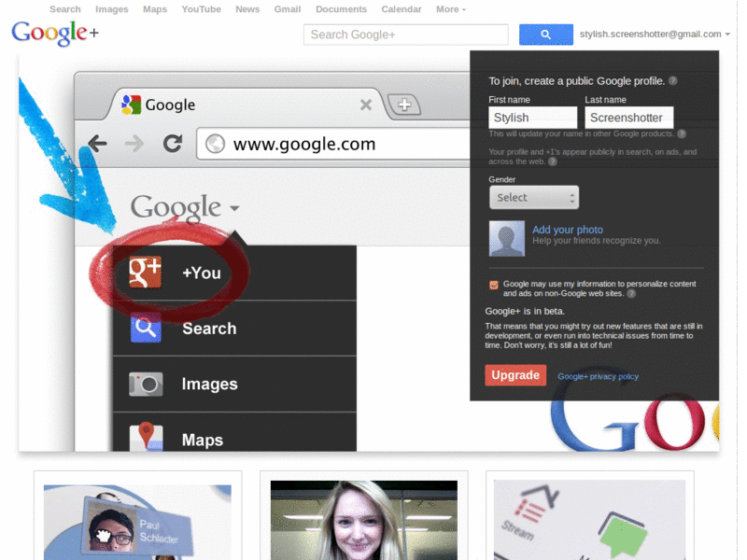Select the Search magnifier icon in the dropdown menu

(145, 328)
